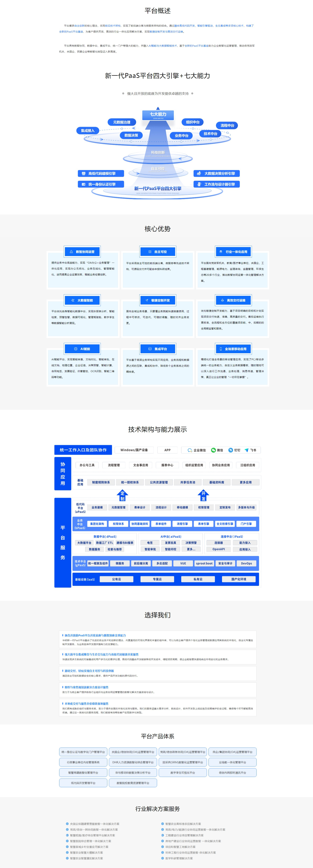Viewport: 313px width, 868px height.
Task: Click the 企业微信 chat bubble icon
Action: pos(190,450)
